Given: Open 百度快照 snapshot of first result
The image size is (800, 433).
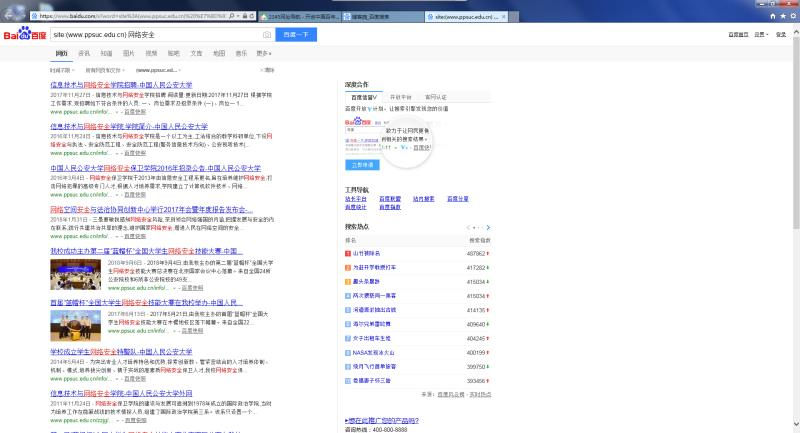Looking at the screenshot, I should pyautogui.click(x=135, y=112).
